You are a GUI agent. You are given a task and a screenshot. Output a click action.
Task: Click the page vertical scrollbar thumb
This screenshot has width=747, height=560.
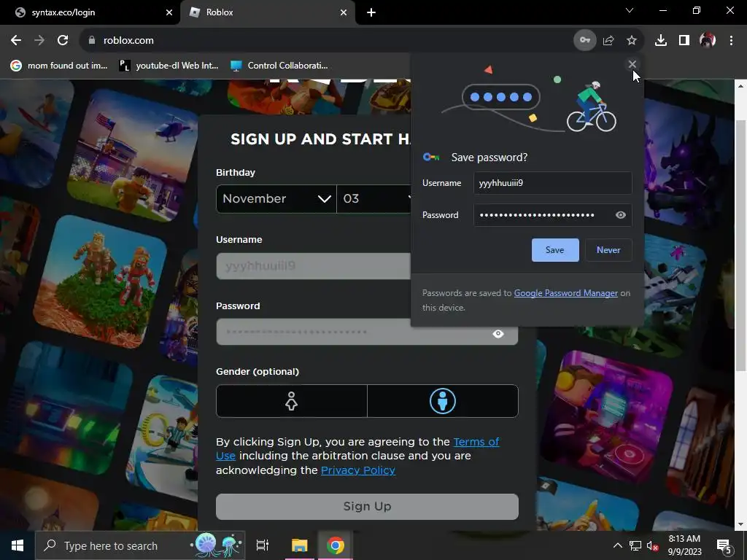[740, 245]
